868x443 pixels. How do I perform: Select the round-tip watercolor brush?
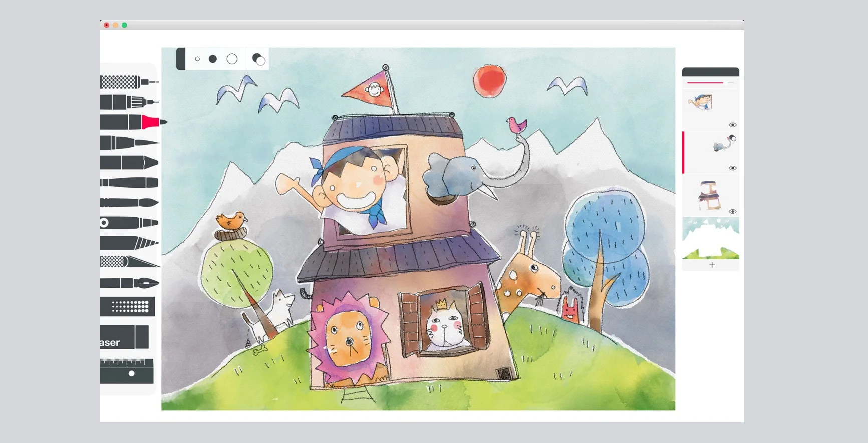coord(129,203)
